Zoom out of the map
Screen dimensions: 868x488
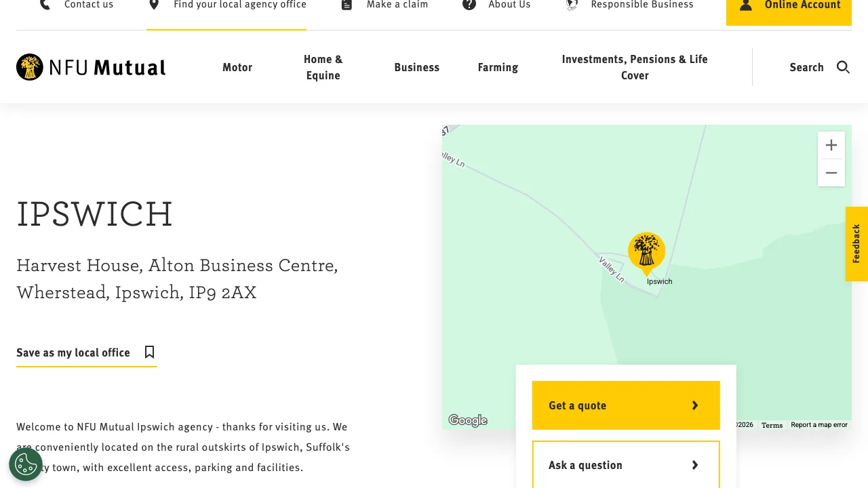click(831, 173)
